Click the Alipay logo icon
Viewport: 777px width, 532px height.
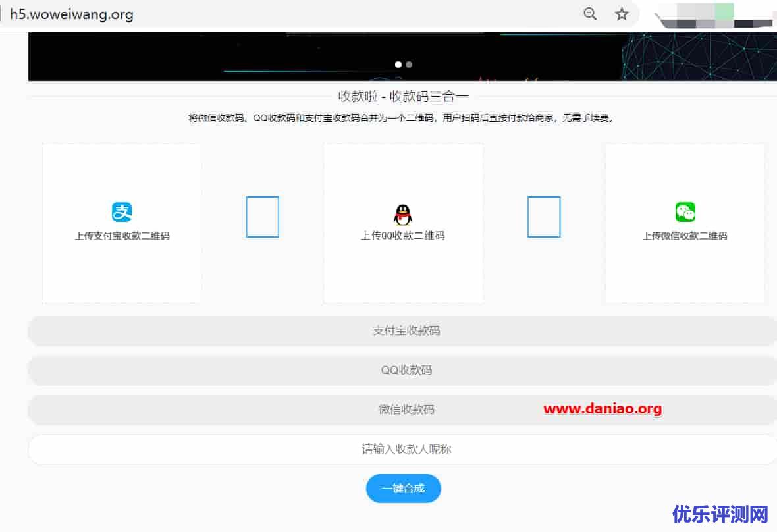tap(122, 212)
